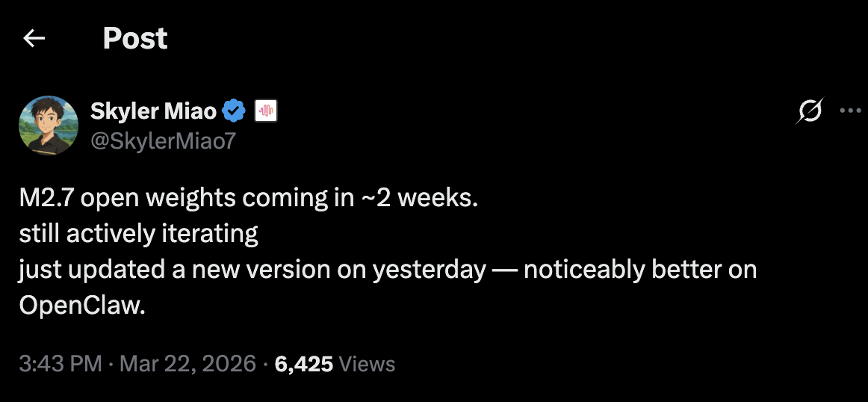
Task: Click the Post page heading
Action: (135, 38)
